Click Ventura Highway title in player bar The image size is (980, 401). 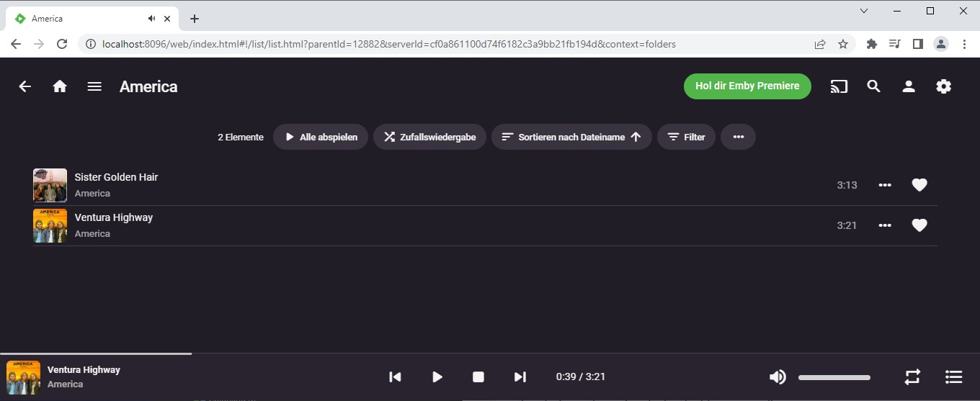[84, 369]
